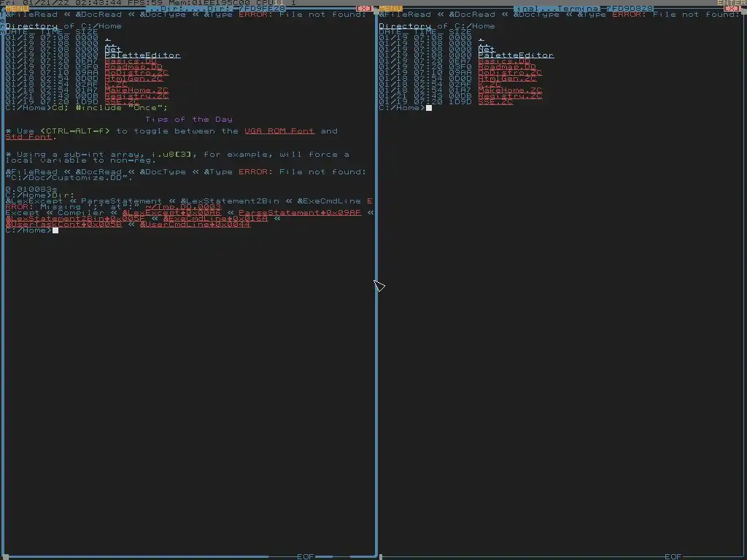Click the 'Tips of the Day' heading
747x560 pixels.
[x=189, y=120]
